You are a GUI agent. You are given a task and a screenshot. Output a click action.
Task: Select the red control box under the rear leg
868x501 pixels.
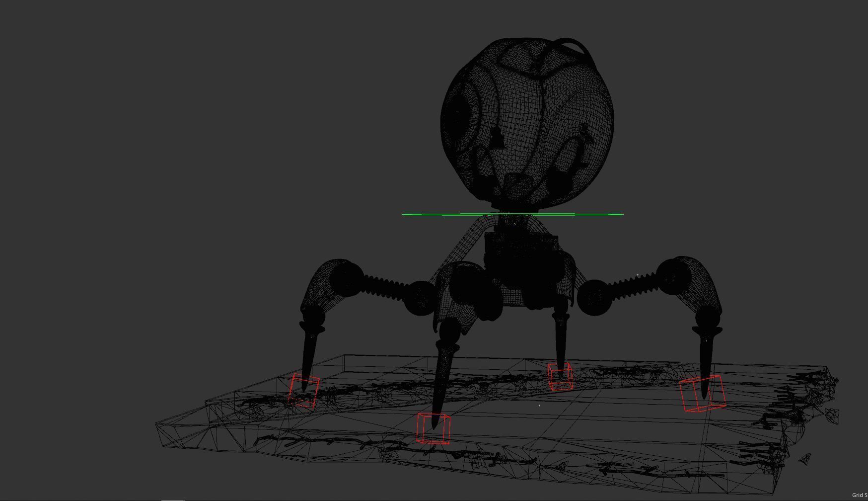pos(560,377)
